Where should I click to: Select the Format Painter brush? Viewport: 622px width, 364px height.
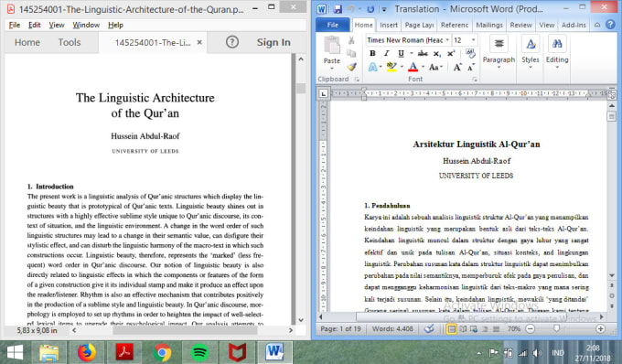coord(351,67)
